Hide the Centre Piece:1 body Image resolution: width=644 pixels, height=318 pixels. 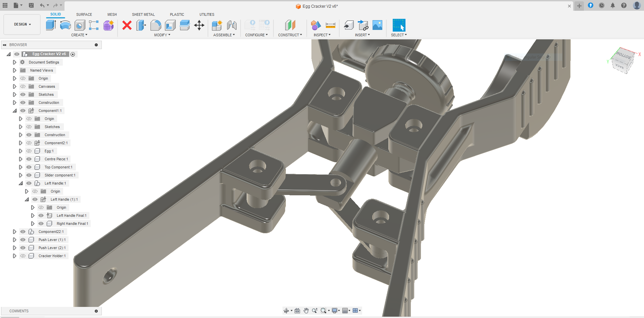[29, 159]
